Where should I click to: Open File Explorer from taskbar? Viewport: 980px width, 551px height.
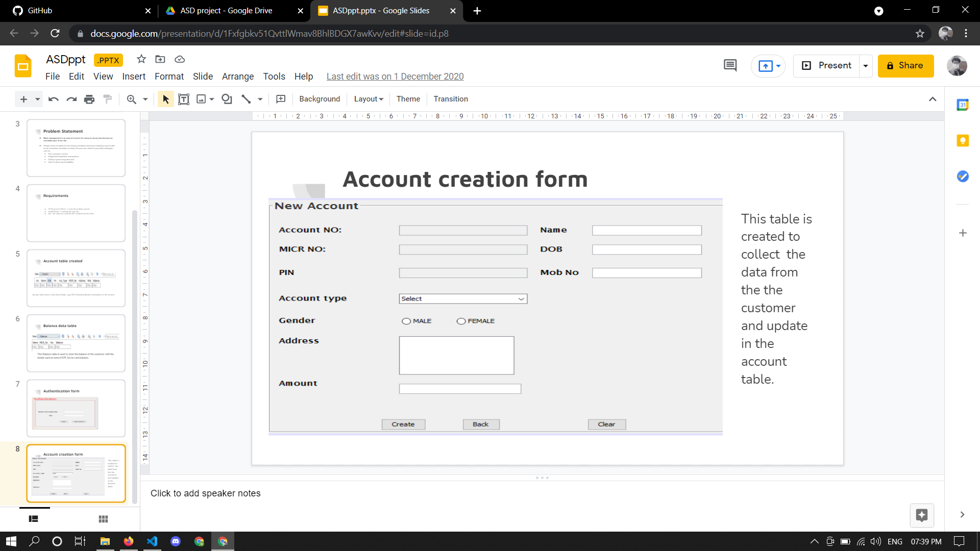[105, 541]
